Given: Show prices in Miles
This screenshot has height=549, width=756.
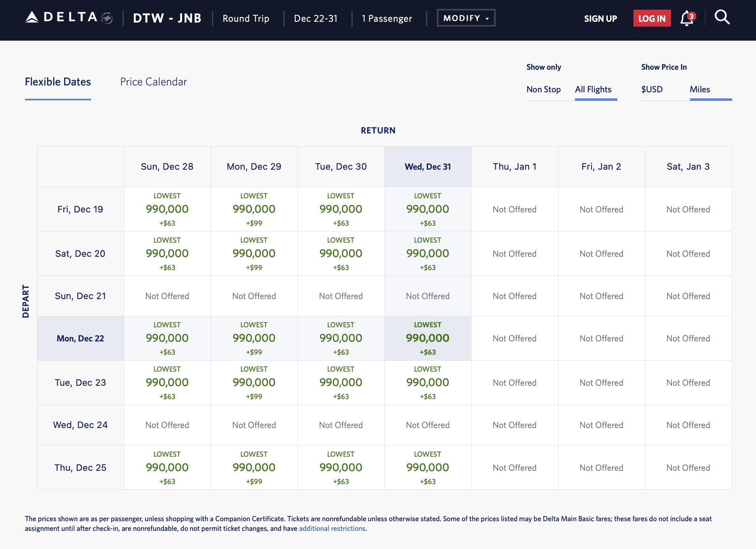Looking at the screenshot, I should 700,89.
